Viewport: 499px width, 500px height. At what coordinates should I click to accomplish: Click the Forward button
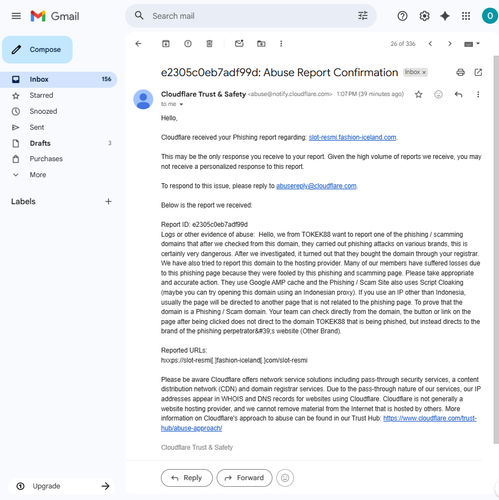[x=244, y=478]
